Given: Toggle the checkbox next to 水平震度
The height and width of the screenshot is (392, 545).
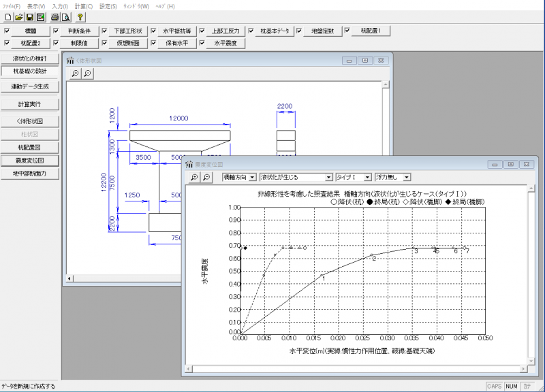Looking at the screenshot, I should [202, 43].
